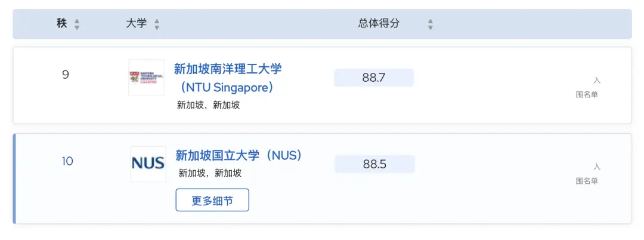This screenshot has width=644, height=240.
Task: Click the rank number 10
Action: [67, 161]
